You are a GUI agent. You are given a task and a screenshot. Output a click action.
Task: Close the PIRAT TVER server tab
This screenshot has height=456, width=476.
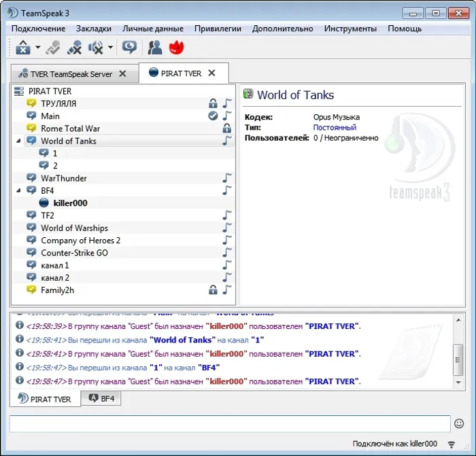click(211, 73)
